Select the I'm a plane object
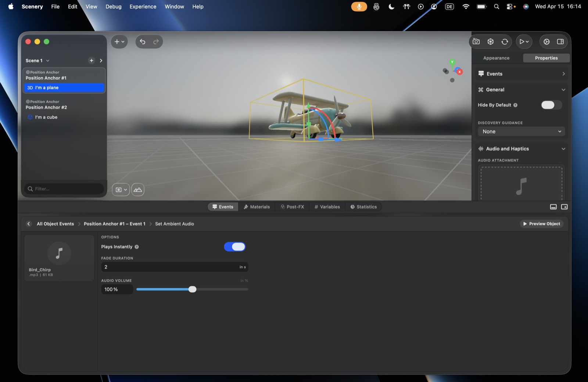The width and height of the screenshot is (588, 382). click(64, 88)
